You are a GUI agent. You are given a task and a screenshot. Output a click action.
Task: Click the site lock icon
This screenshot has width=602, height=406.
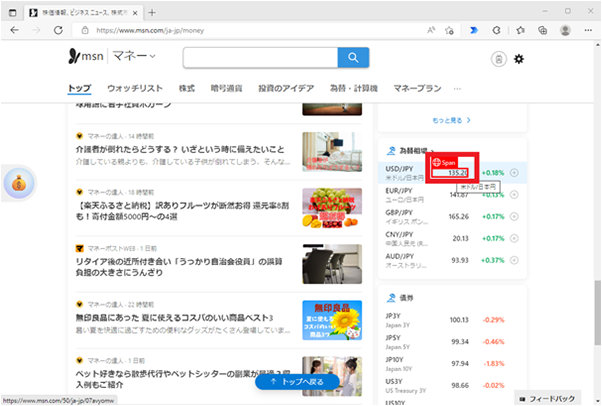85,30
